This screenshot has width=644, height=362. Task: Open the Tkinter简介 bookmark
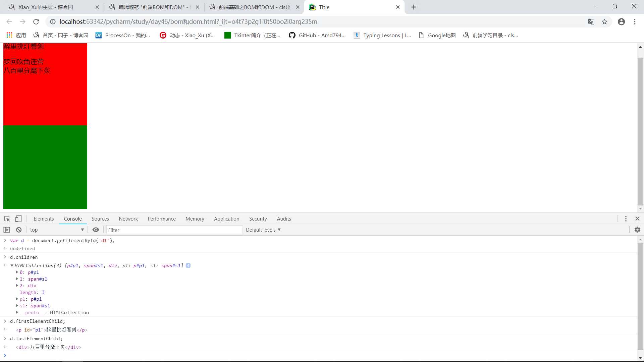click(x=252, y=35)
